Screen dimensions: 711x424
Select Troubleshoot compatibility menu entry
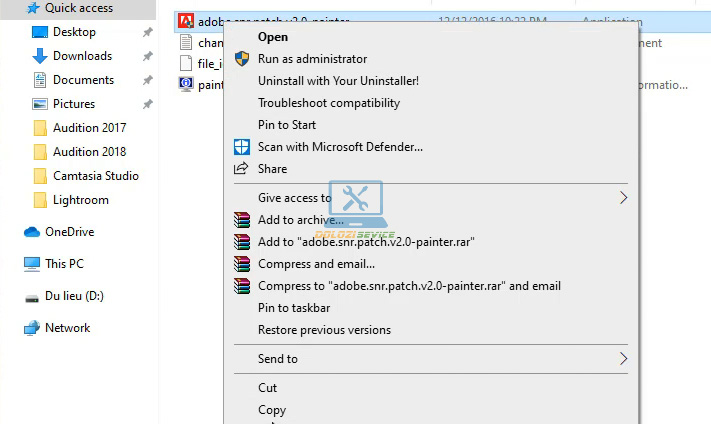point(328,103)
